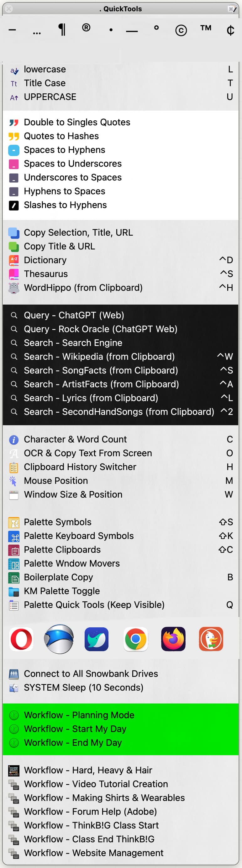Screen dimensions: 242x868
Task: Show the Palette Symbols palette
Action: (58, 522)
